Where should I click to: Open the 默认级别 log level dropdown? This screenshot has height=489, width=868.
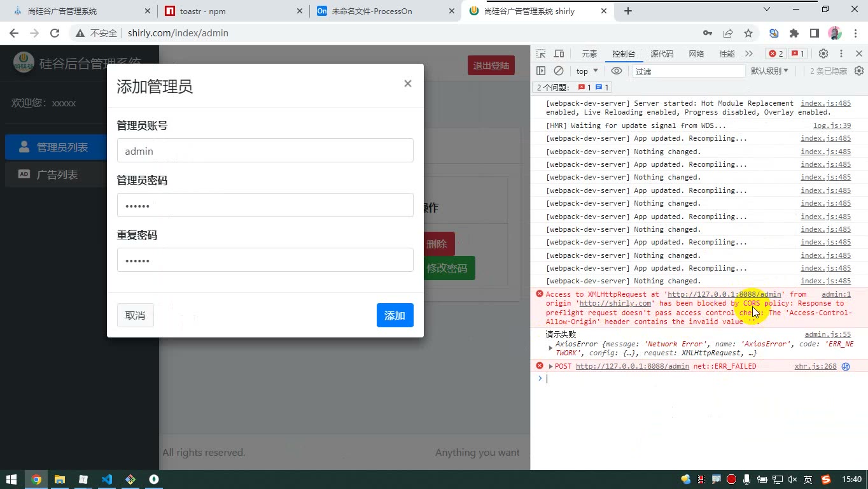point(770,71)
